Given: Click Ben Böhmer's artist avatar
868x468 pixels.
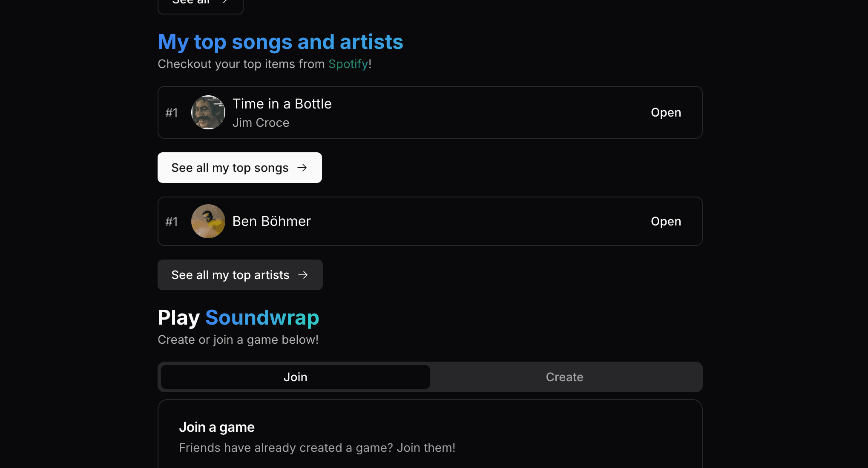Looking at the screenshot, I should pyautogui.click(x=208, y=221).
